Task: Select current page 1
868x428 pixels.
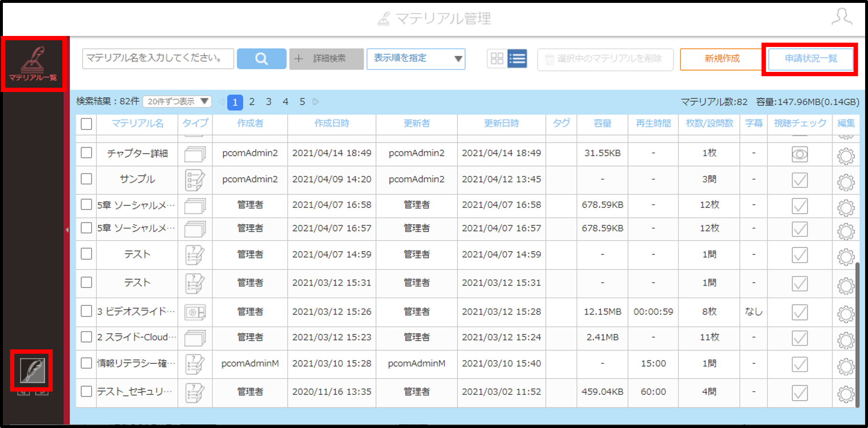Action: (235, 102)
